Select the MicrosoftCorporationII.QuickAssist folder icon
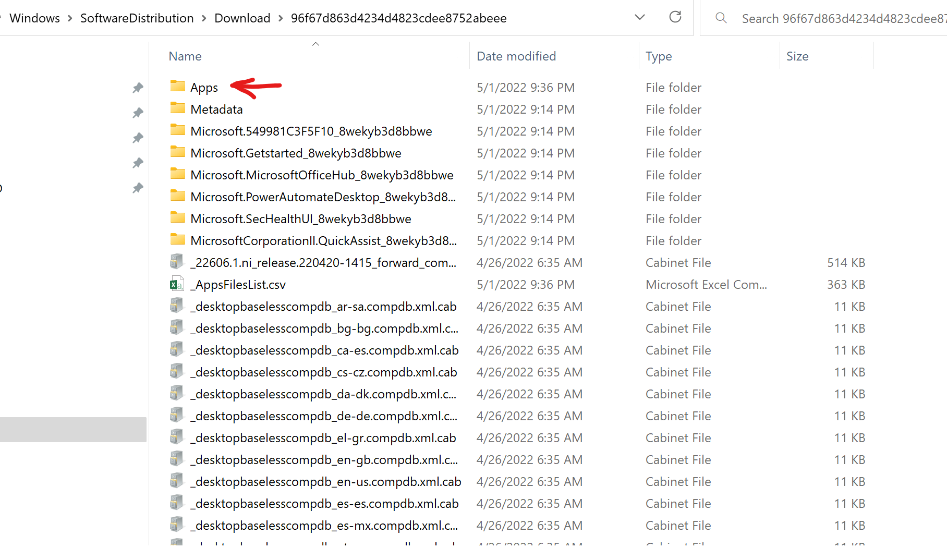 coord(177,239)
